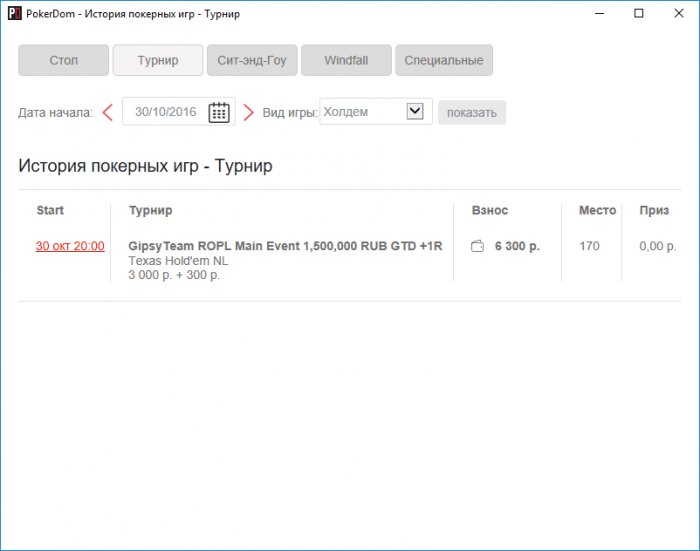The height and width of the screenshot is (551, 700).
Task: Close the PokerDom window
Action: click(x=679, y=13)
